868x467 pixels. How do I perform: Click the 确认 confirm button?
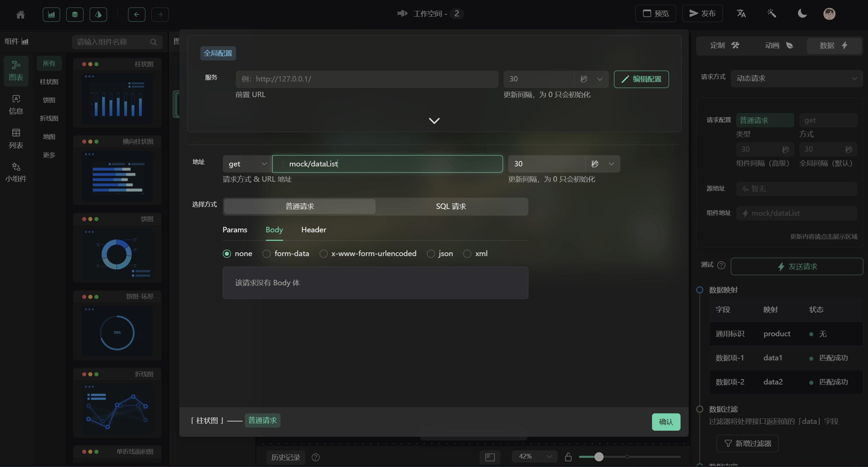(x=666, y=422)
